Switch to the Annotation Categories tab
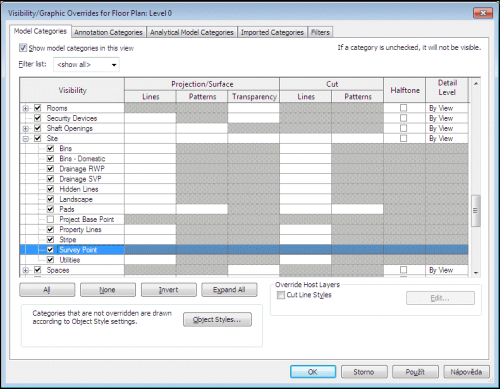This screenshot has height=389, width=500. (108, 32)
